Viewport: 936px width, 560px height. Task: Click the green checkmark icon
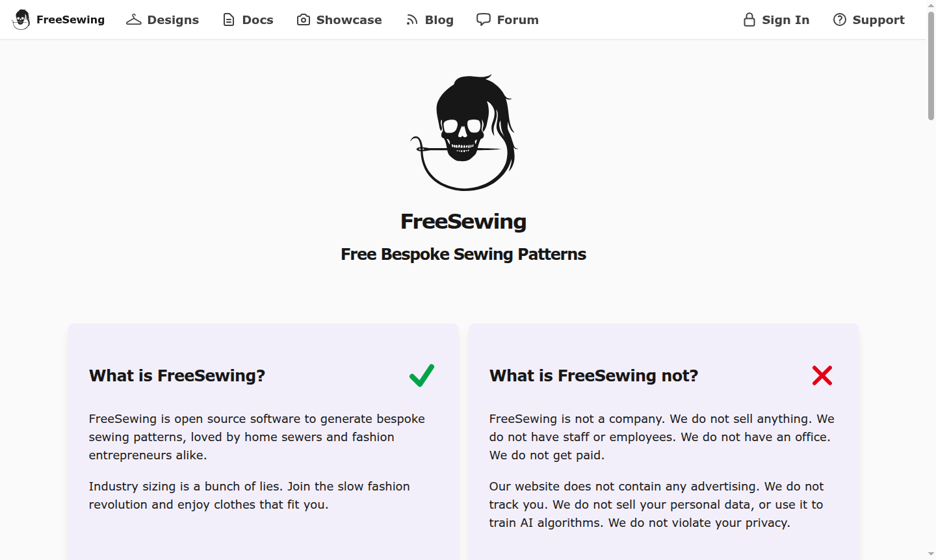coord(422,375)
